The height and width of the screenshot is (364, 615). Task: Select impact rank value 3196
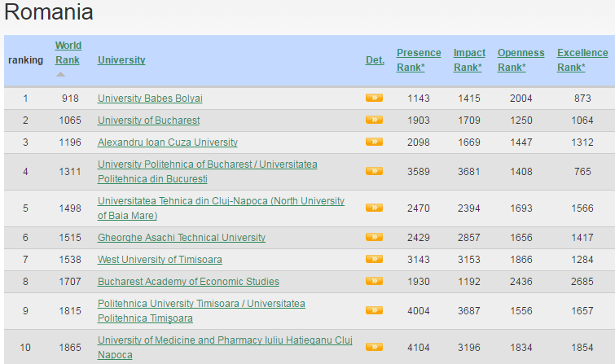pos(469,347)
